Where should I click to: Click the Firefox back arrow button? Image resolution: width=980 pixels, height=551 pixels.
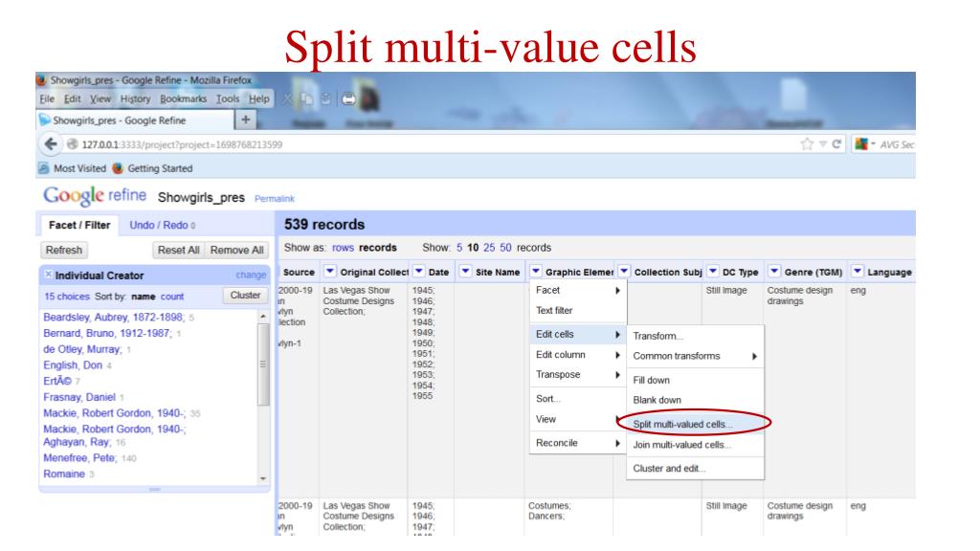click(x=51, y=144)
